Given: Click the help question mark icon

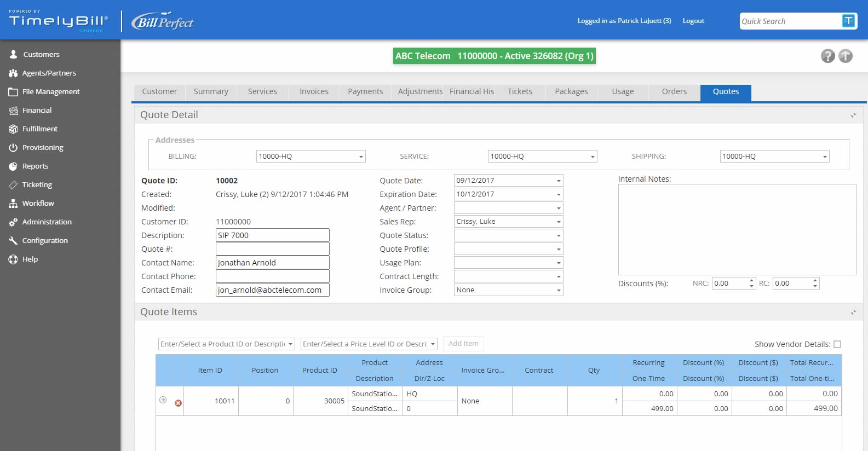Looking at the screenshot, I should pos(827,56).
